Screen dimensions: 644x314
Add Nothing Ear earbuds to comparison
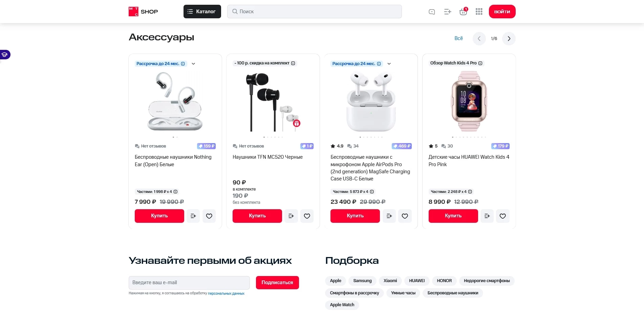(x=193, y=216)
